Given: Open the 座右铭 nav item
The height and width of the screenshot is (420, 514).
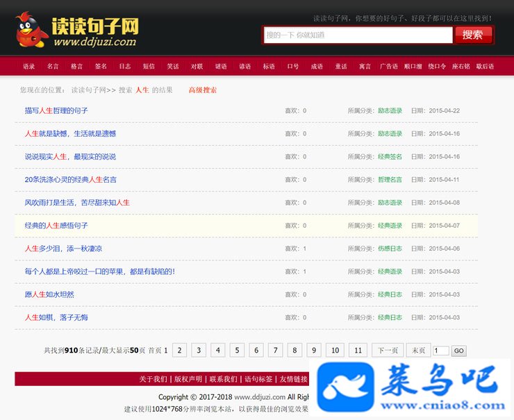Looking at the screenshot, I should [461, 66].
